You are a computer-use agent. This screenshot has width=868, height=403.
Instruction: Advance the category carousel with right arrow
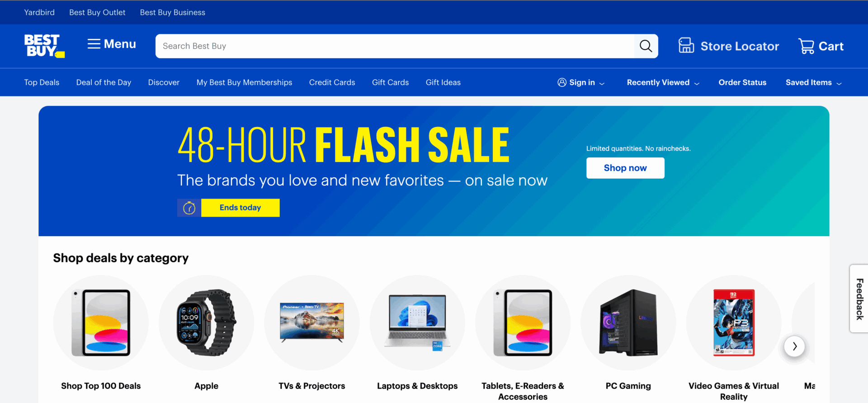(x=794, y=346)
